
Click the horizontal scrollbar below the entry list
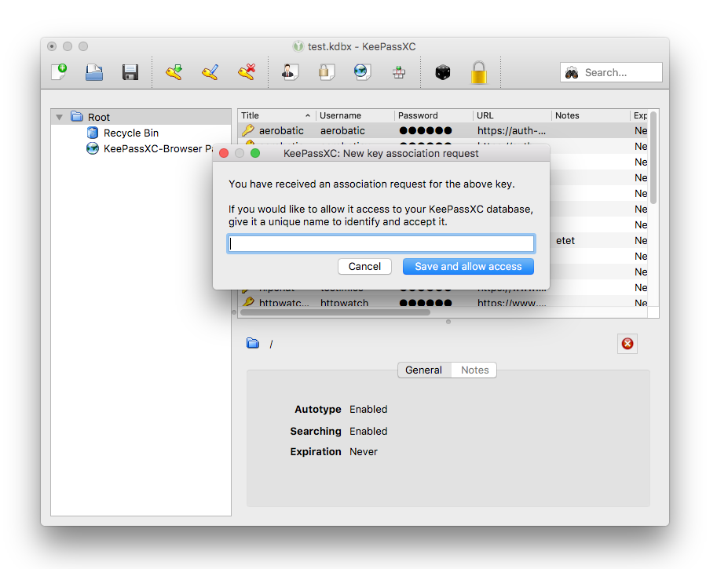335,312
